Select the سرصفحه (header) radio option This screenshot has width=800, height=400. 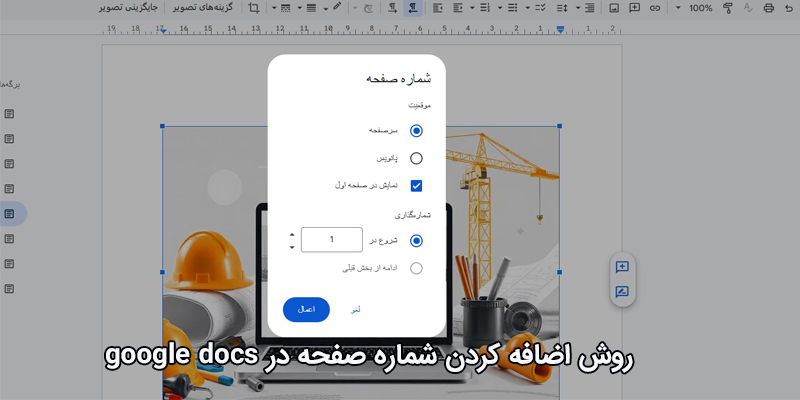tap(416, 130)
